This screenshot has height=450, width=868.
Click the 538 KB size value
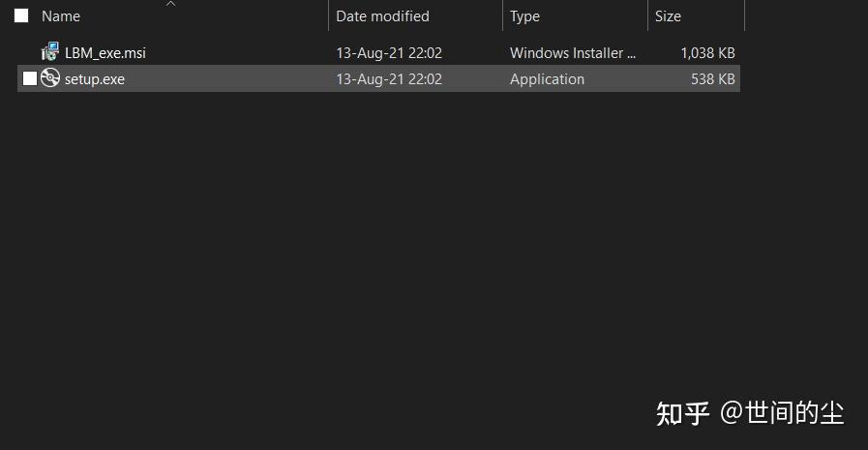pyautogui.click(x=712, y=79)
